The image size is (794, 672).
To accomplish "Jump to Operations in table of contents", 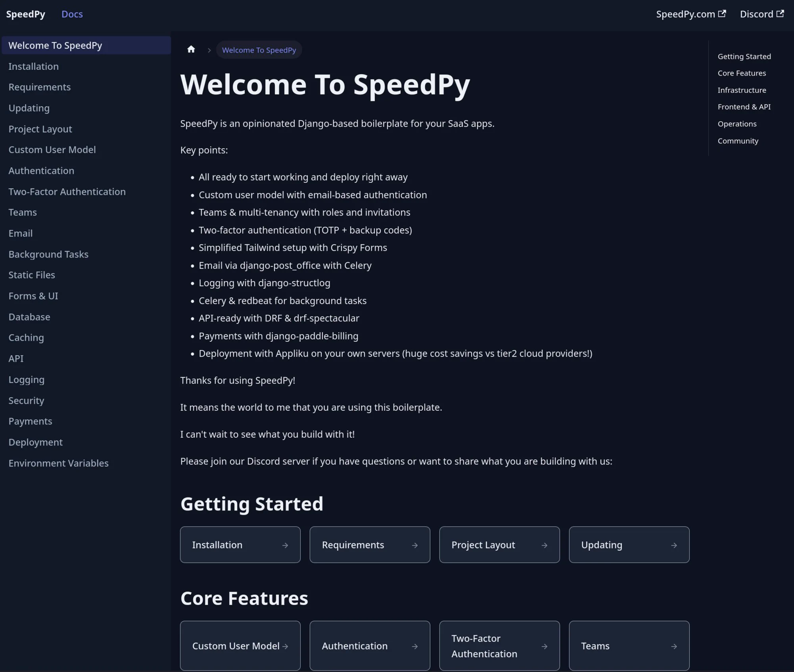I will 737,124.
